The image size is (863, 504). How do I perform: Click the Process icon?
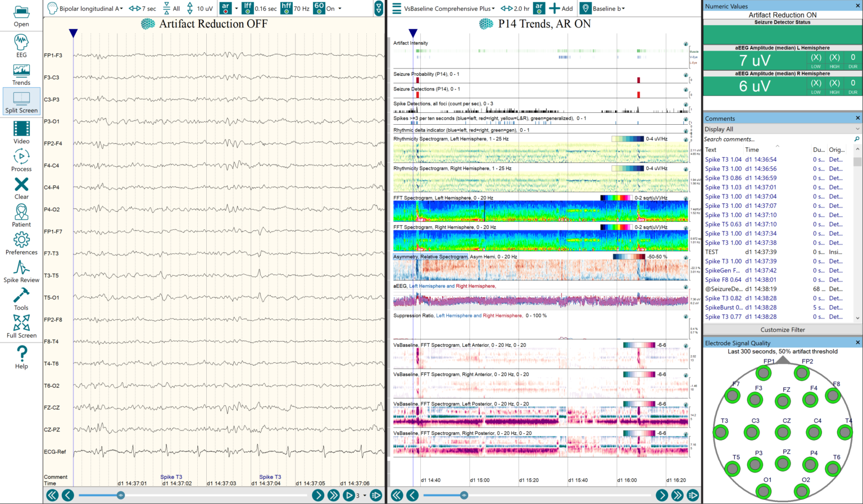coord(21,160)
